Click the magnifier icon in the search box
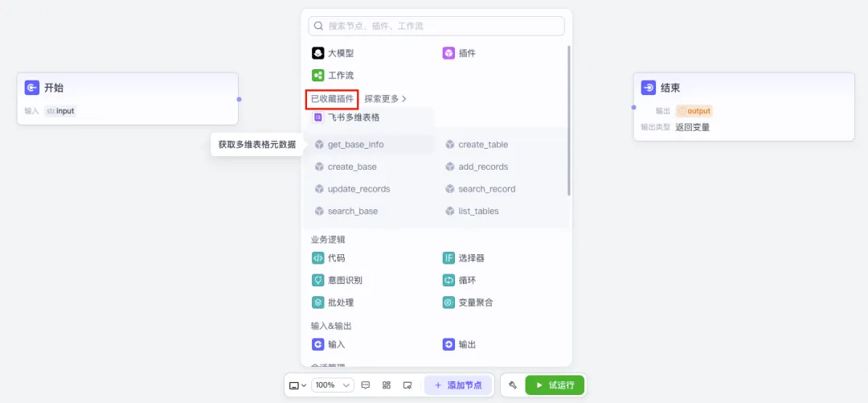Image resolution: width=868 pixels, height=403 pixels. pos(319,26)
